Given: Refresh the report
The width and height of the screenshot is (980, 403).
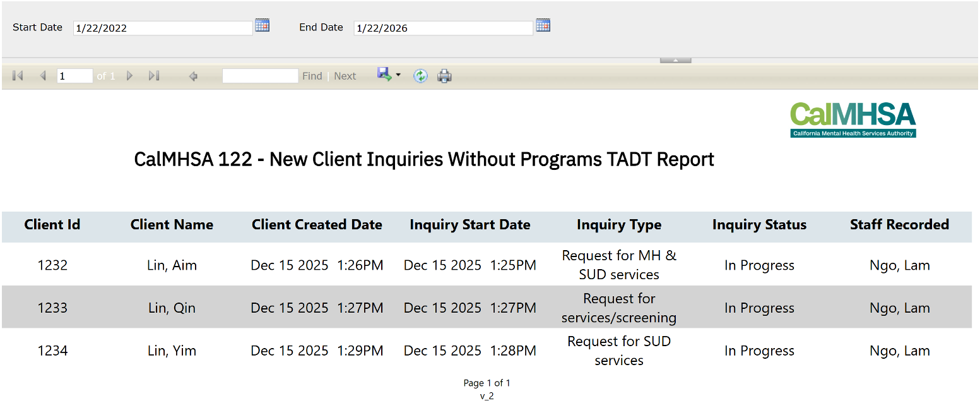Looking at the screenshot, I should 420,76.
